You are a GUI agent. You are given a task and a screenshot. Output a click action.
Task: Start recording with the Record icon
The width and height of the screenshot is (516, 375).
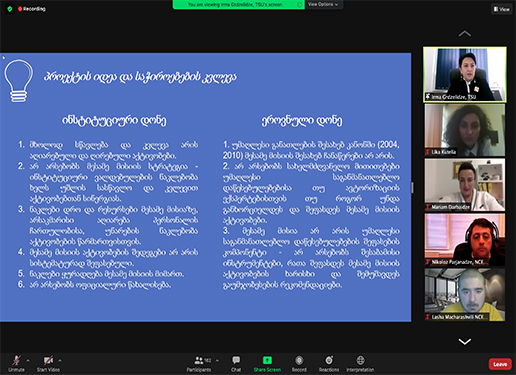[x=299, y=360]
